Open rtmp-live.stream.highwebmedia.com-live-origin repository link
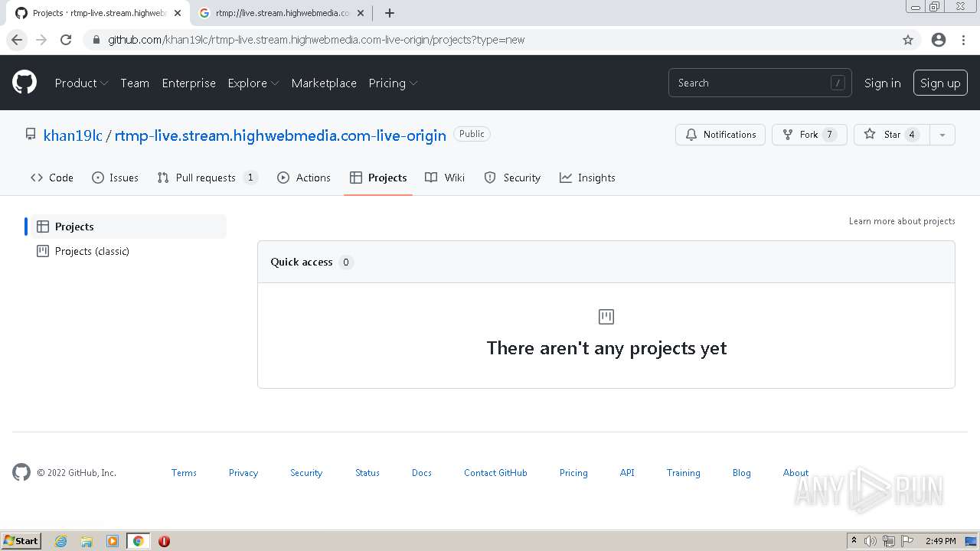 [x=280, y=135]
